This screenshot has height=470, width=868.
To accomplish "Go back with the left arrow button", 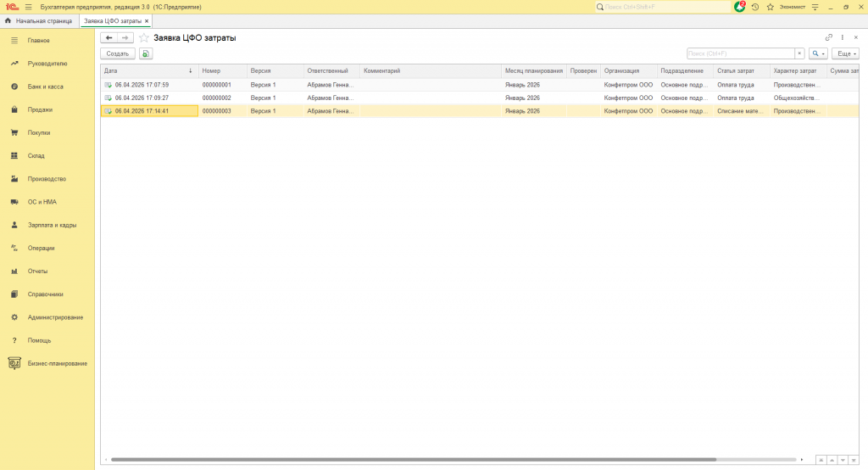I will click(108, 37).
